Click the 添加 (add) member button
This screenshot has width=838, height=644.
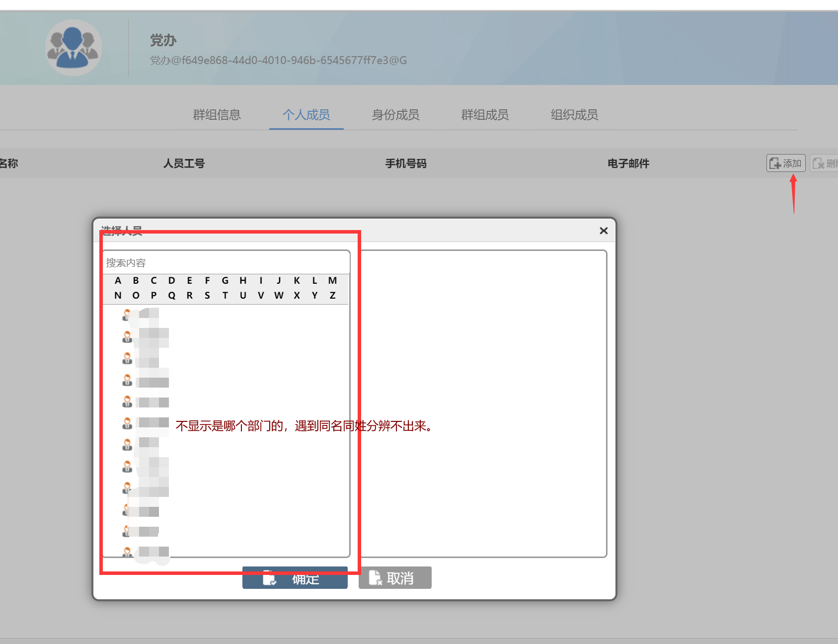785,163
